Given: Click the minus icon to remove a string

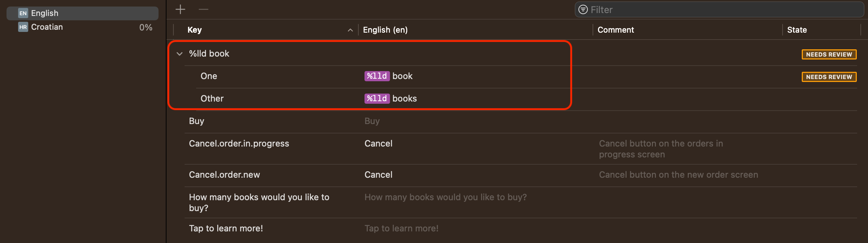Looking at the screenshot, I should click(x=203, y=9).
